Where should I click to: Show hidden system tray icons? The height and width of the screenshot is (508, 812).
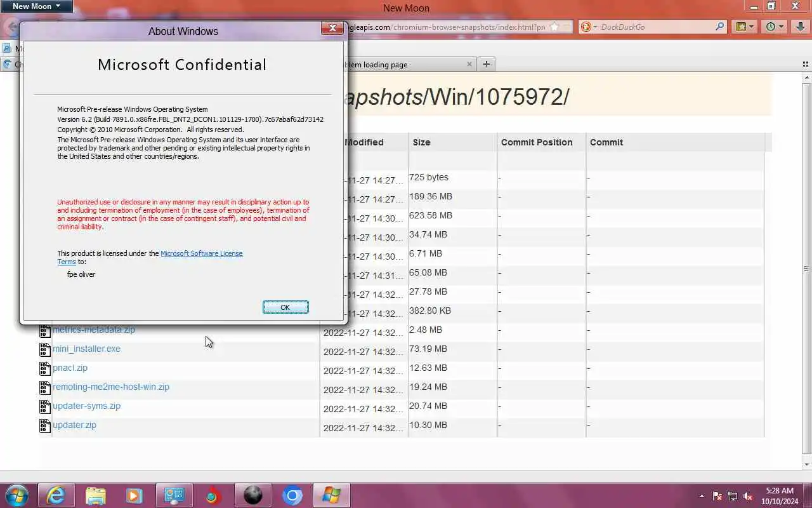pos(702,496)
